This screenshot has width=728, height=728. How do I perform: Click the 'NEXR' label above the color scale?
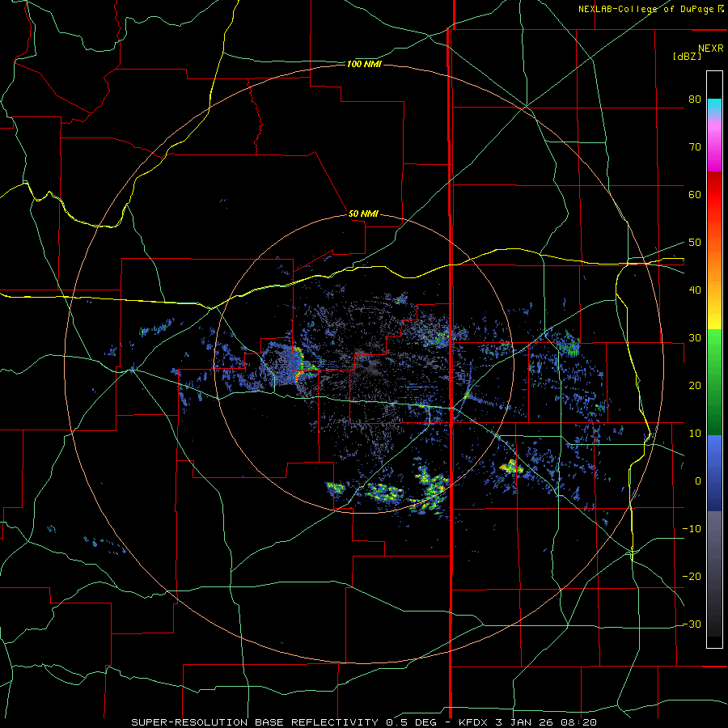[x=710, y=49]
